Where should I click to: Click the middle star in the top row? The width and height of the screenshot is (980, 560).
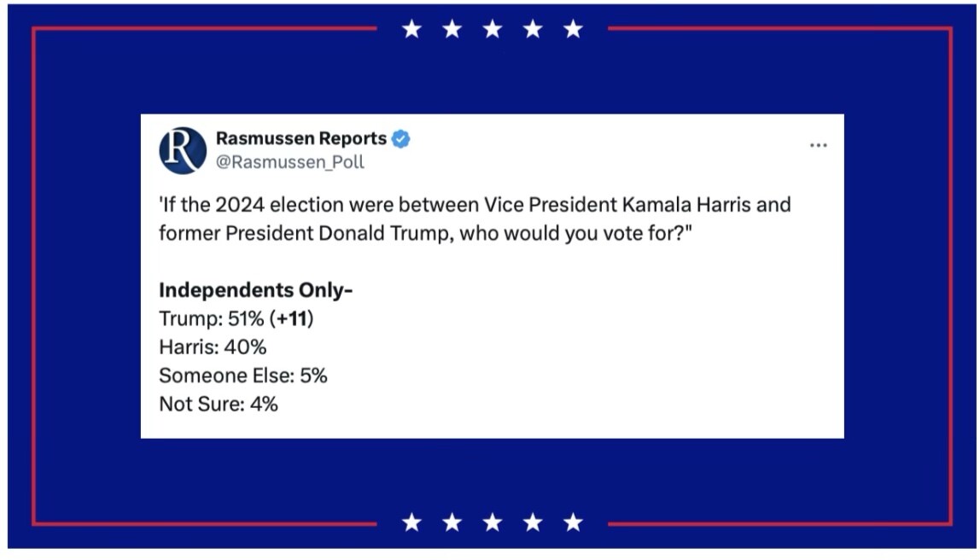tap(493, 29)
